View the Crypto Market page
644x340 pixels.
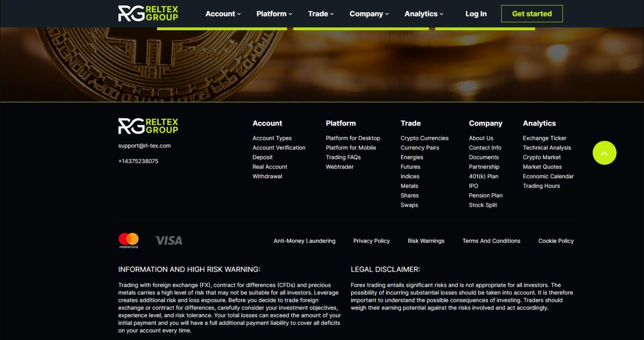click(x=542, y=157)
